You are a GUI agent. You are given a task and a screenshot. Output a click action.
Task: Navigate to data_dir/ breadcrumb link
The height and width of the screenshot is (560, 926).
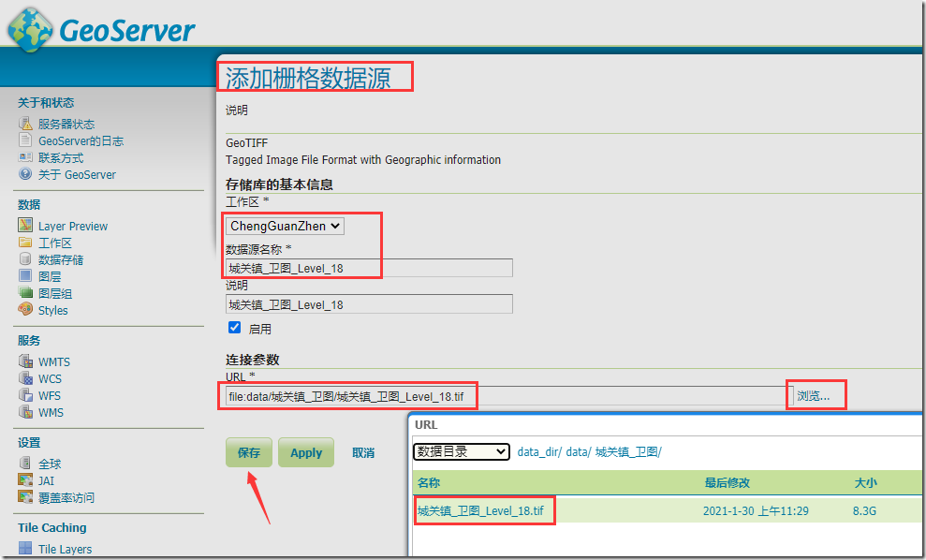point(538,452)
